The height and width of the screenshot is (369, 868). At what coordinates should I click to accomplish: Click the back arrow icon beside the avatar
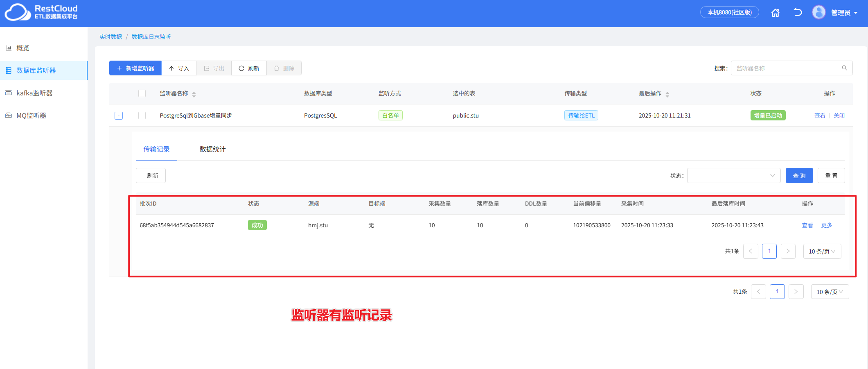point(797,12)
